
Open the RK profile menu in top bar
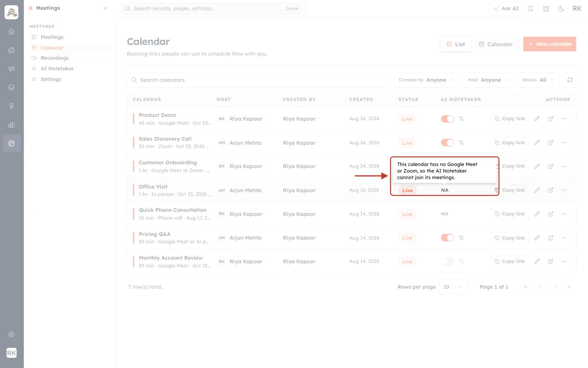[x=577, y=9]
